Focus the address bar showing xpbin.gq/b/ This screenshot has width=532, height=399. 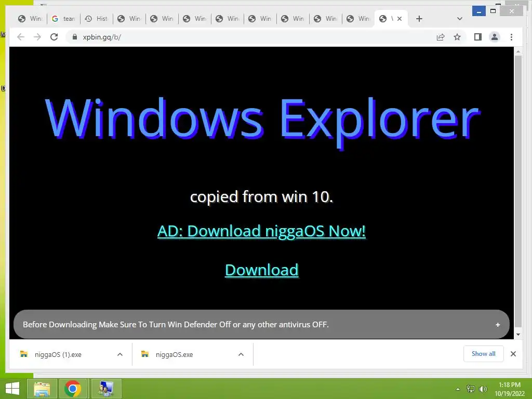(x=251, y=37)
